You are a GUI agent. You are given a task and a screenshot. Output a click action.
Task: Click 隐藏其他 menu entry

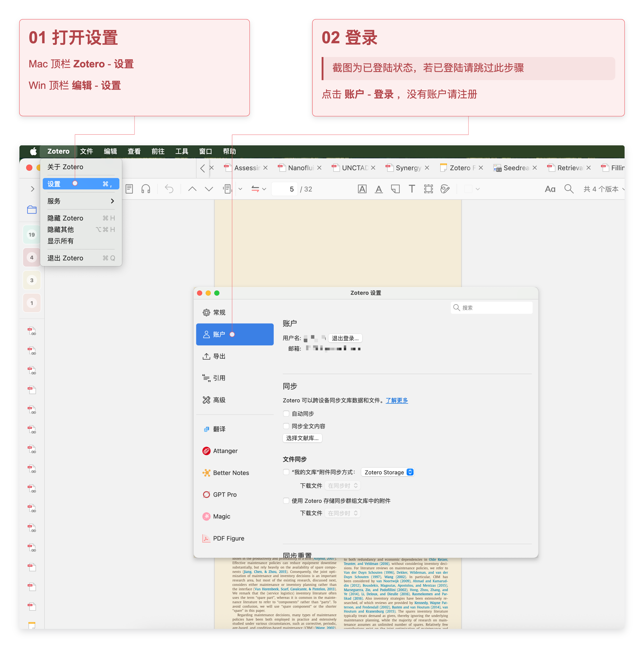[81, 229]
